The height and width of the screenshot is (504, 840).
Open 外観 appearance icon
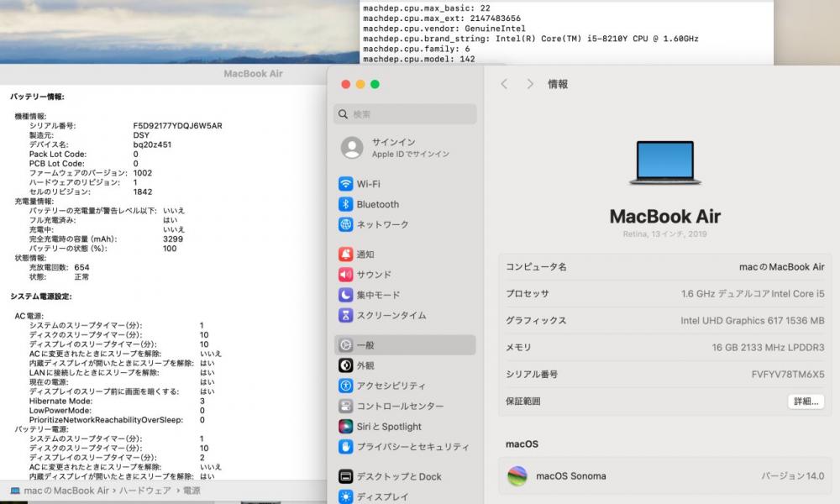point(345,365)
